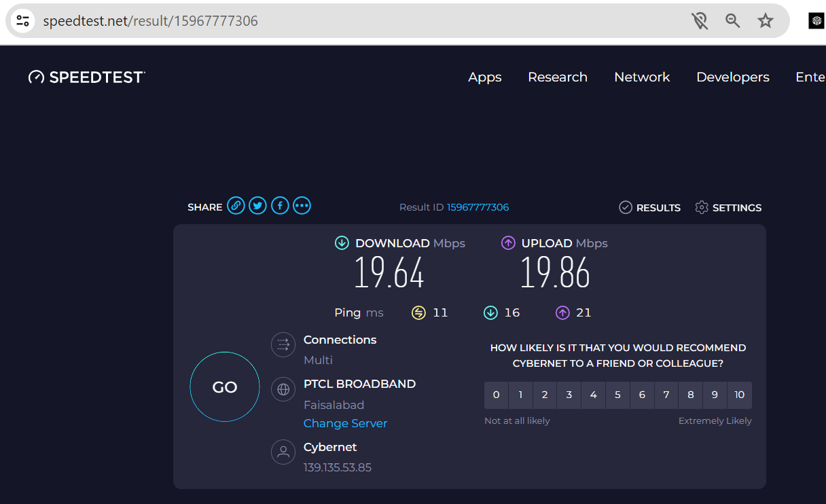
Task: Click the user icon next to Cybernet
Action: (283, 452)
